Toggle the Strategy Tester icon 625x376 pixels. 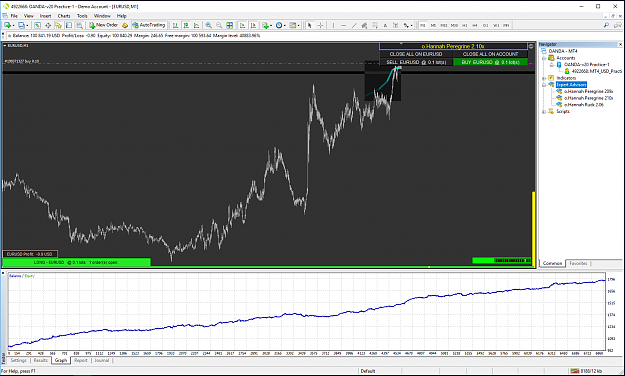[79, 25]
